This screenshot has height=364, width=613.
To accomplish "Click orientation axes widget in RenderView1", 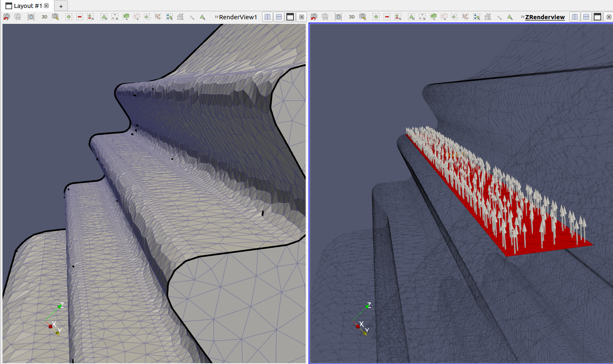I will click(55, 319).
